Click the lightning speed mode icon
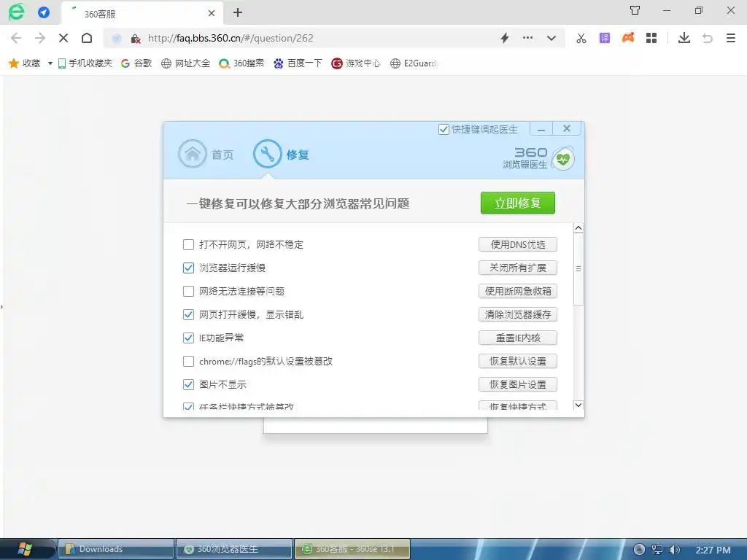The height and width of the screenshot is (560, 747). point(505,38)
